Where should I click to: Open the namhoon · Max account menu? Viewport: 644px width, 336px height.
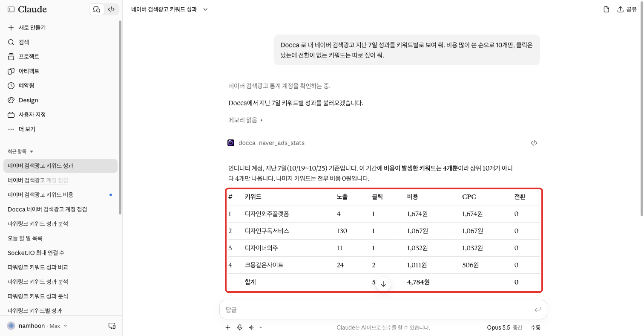[37, 326]
